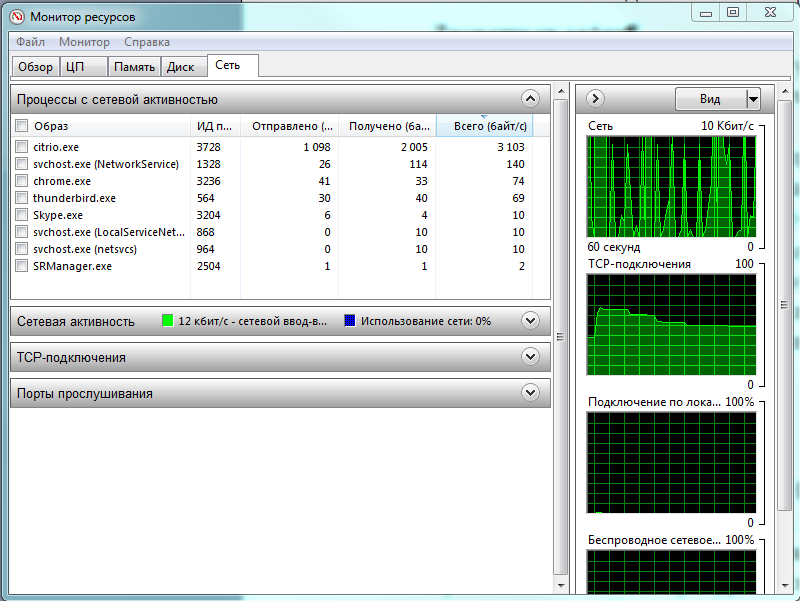Open the Справка menu
800x601 pixels.
pyautogui.click(x=147, y=42)
